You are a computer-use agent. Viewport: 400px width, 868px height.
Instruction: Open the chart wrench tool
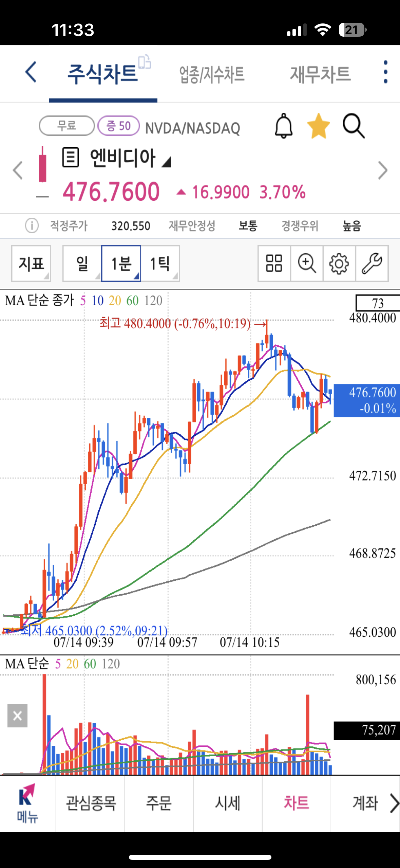[x=372, y=264]
